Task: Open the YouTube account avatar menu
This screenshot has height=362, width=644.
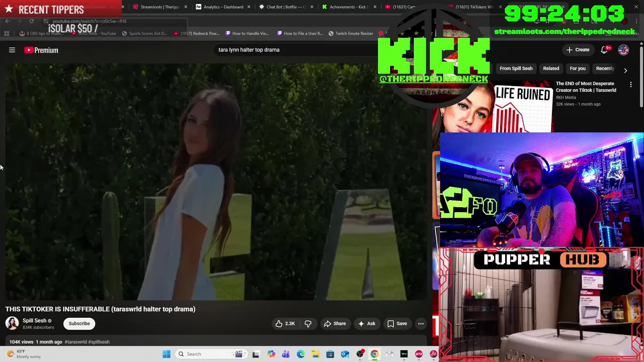Action: [623, 50]
